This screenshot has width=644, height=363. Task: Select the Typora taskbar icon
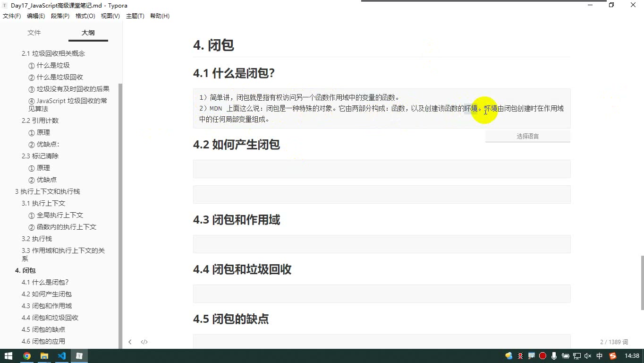click(79, 356)
